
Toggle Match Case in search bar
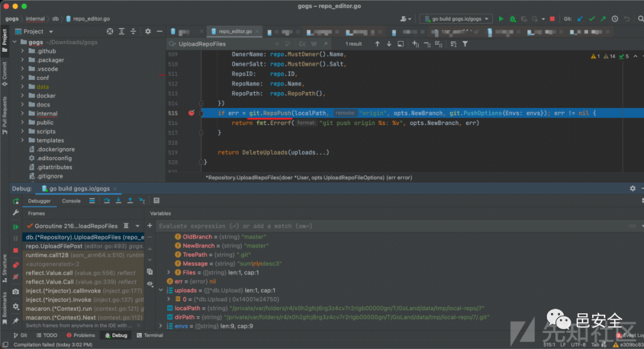click(x=302, y=44)
